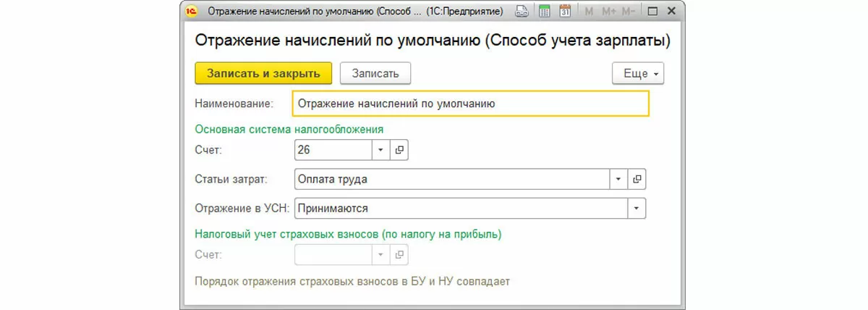Close the Отражение начислений window
The height and width of the screenshot is (310, 868).
(671, 12)
